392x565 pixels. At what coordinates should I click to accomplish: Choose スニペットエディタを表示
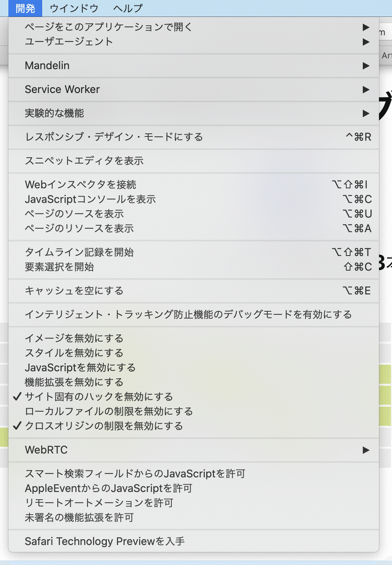pyautogui.click(x=194, y=161)
